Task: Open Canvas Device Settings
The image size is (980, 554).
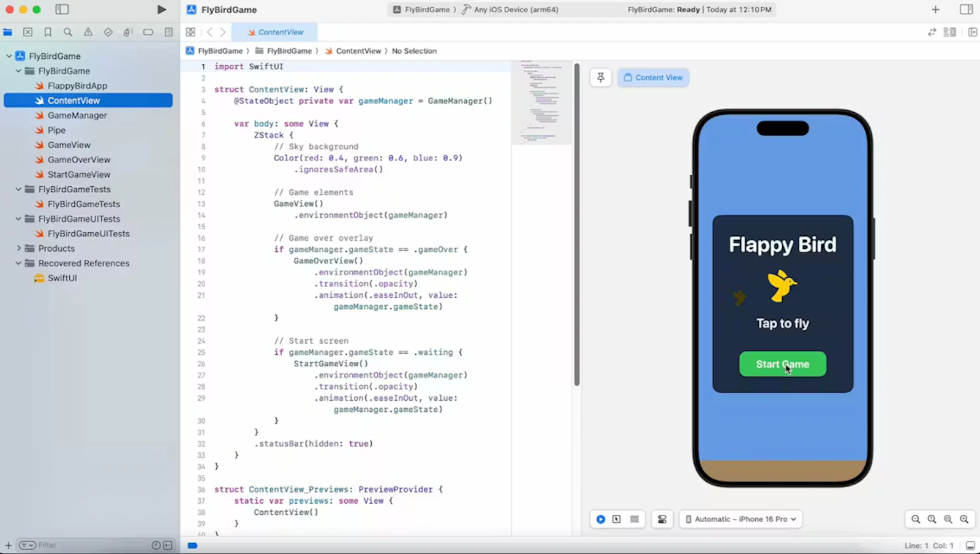Action: pyautogui.click(x=662, y=519)
